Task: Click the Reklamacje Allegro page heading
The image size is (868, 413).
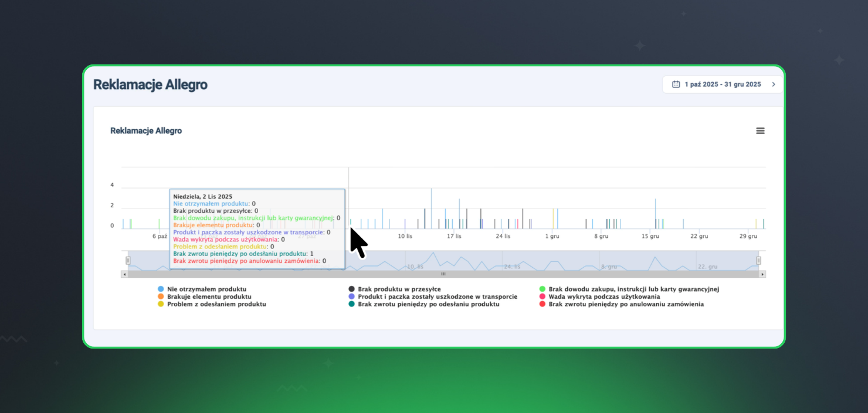Action: pyautogui.click(x=150, y=85)
